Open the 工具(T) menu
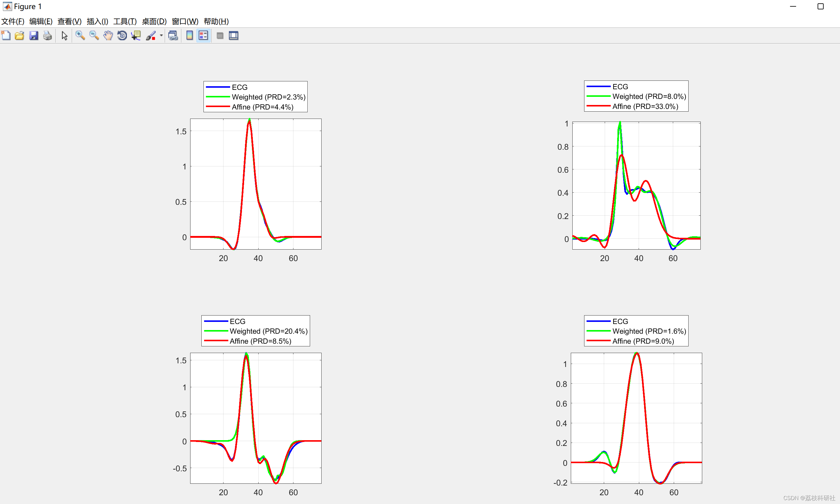The width and height of the screenshot is (840, 504). (125, 21)
